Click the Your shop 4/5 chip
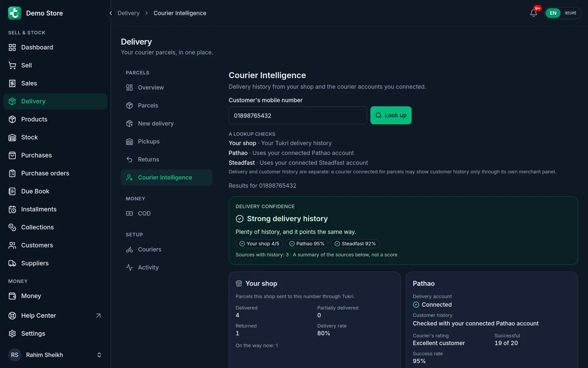 point(259,244)
